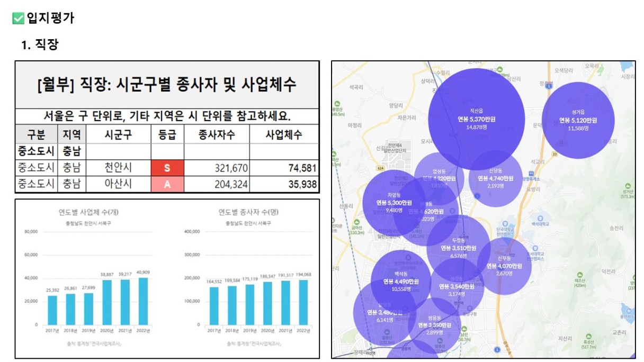644x362 pixels.
Task: Click the 2017년 사업체 수 bar labeled 25,392
Action: 52,310
